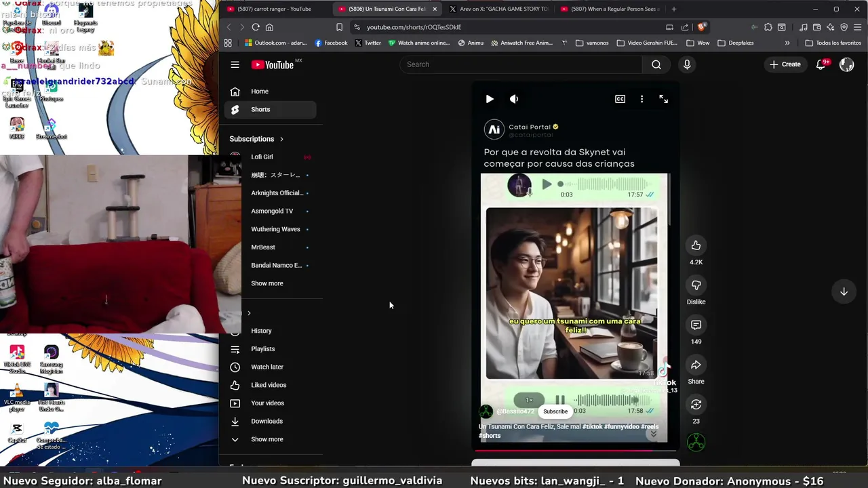Viewport: 868px width, 488px height.
Task: Open Liked videos in sidebar
Action: (x=270, y=385)
